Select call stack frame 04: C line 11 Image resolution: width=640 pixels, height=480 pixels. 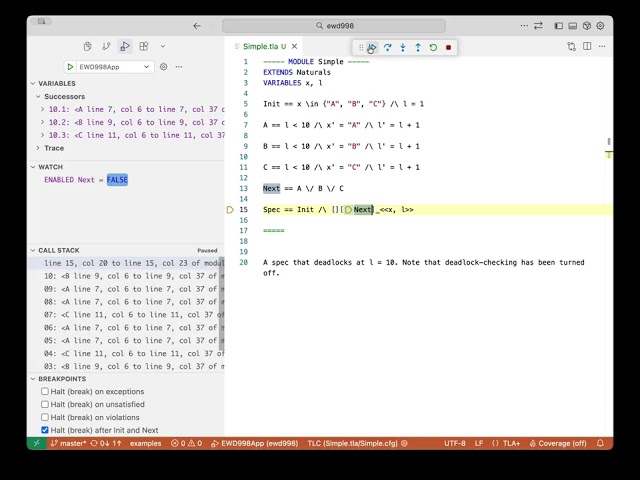[x=126, y=353]
